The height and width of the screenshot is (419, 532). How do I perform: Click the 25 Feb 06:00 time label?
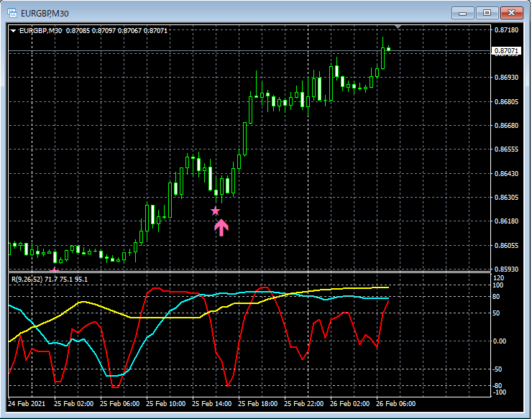(x=120, y=404)
